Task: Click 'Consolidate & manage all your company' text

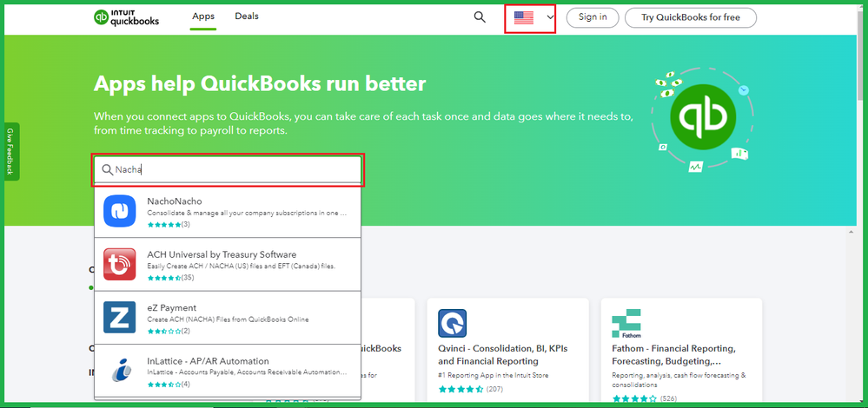Action: (247, 213)
